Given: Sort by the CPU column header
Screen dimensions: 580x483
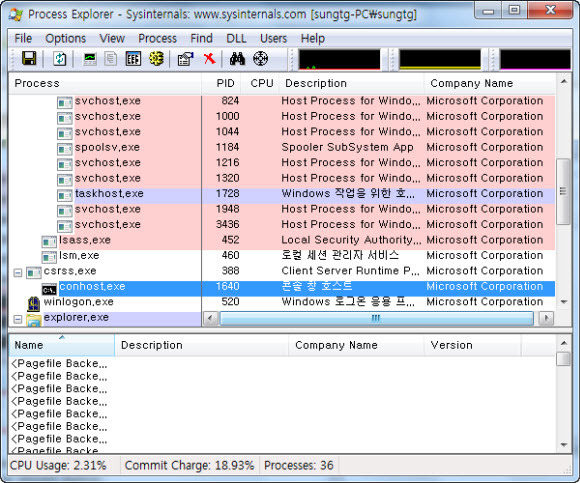Looking at the screenshot, I should coord(260,83).
